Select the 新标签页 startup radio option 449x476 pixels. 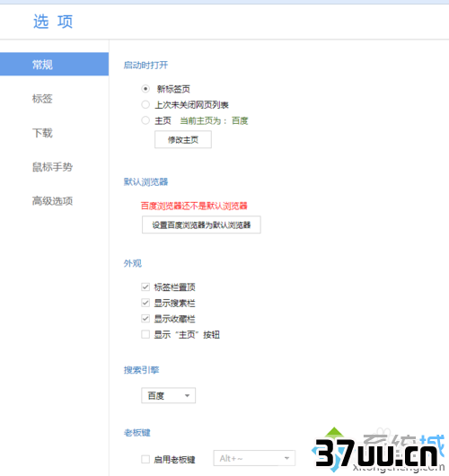145,89
